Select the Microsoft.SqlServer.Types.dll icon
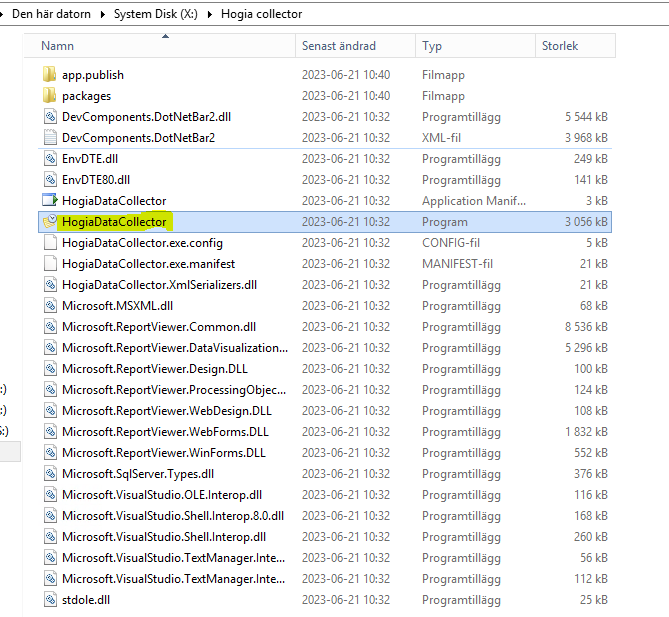Image resolution: width=669 pixels, height=617 pixels. pyautogui.click(x=51, y=474)
